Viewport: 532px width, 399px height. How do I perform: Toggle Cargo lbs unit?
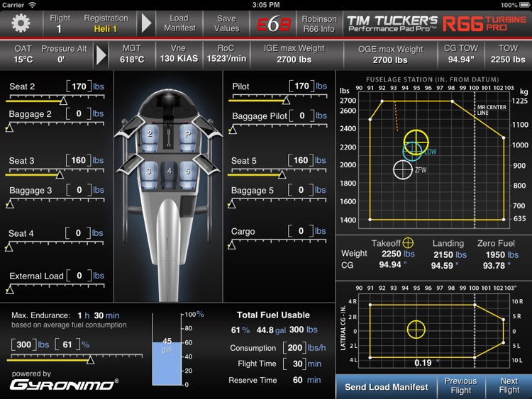pyautogui.click(x=321, y=231)
